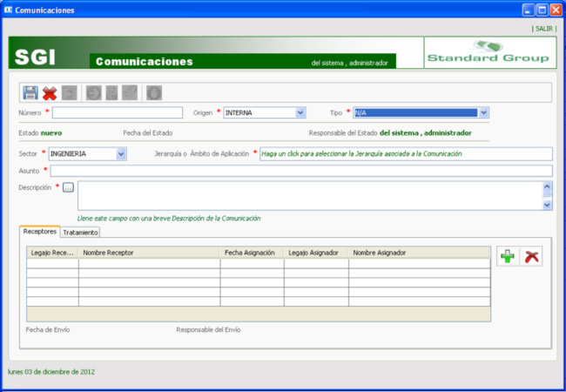Click the Comunicaciones window title icon

tap(8, 10)
